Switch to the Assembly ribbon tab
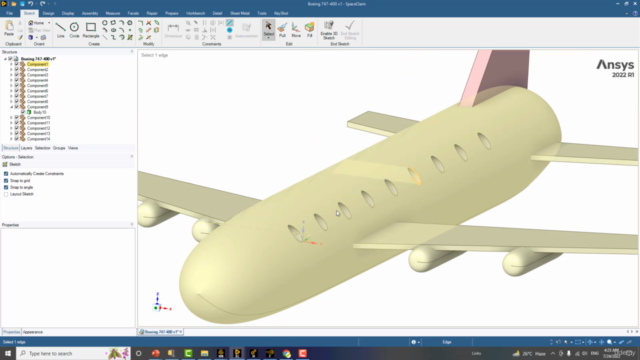 (90, 13)
